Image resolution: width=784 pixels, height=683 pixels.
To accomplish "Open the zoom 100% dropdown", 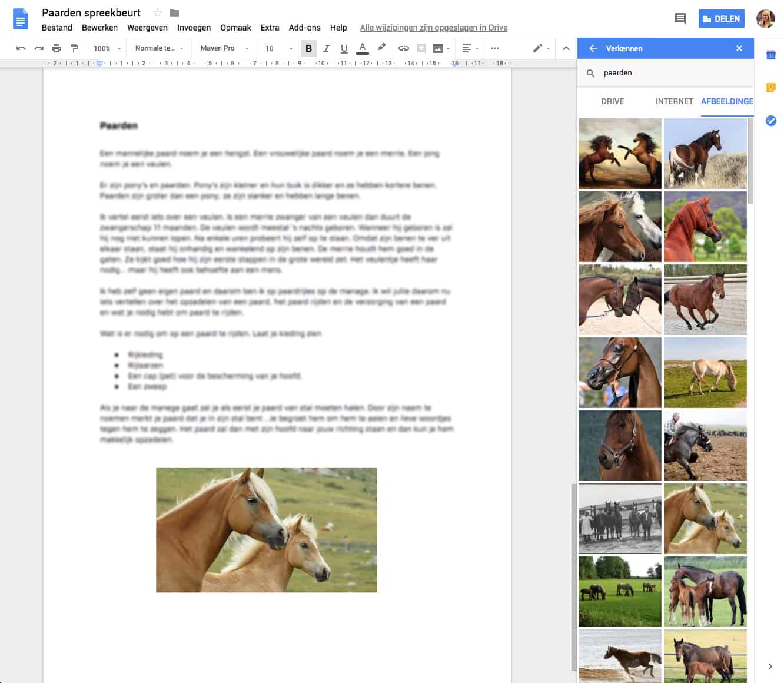I will 107,48.
